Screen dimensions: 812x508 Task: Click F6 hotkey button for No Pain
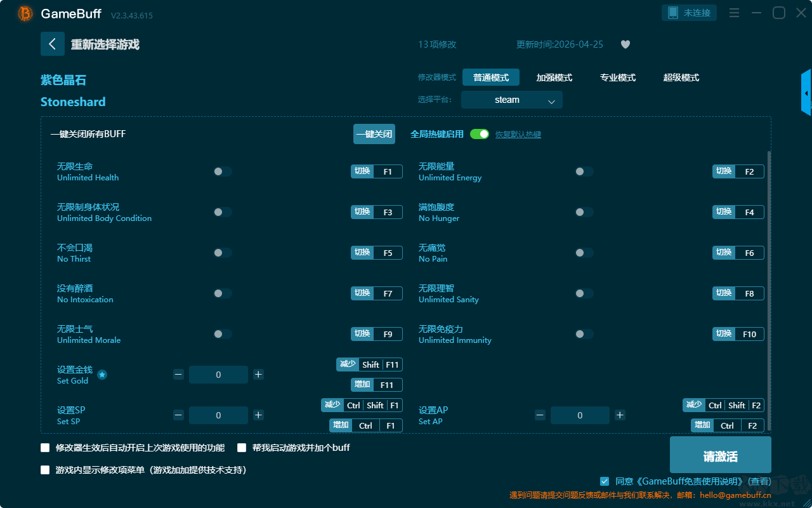coord(738,253)
